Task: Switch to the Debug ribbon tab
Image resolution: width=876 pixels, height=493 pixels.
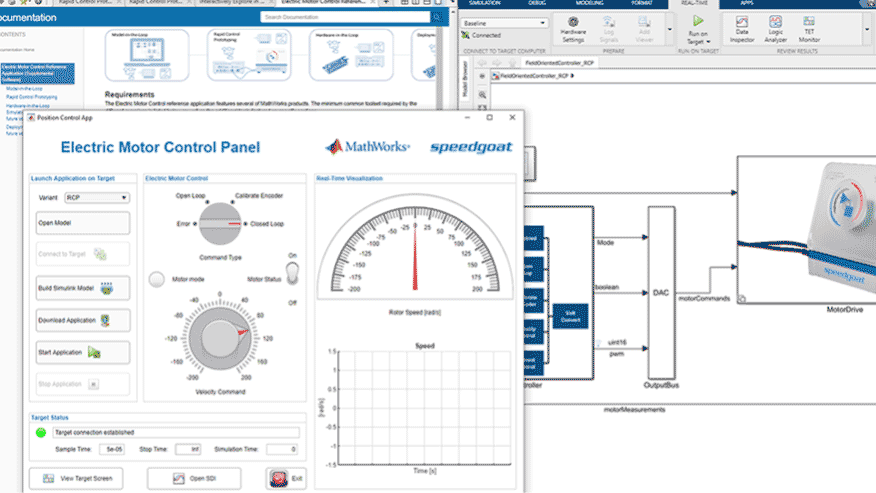Action: point(537,3)
